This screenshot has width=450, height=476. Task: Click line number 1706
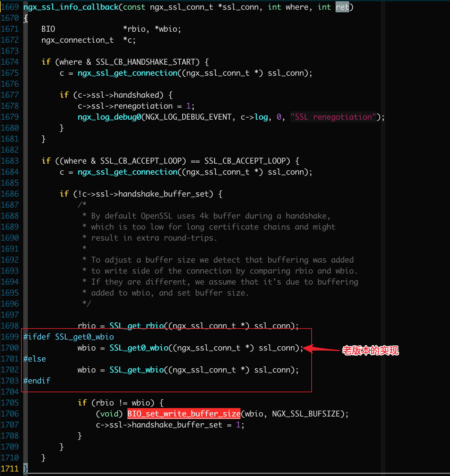click(x=10, y=414)
